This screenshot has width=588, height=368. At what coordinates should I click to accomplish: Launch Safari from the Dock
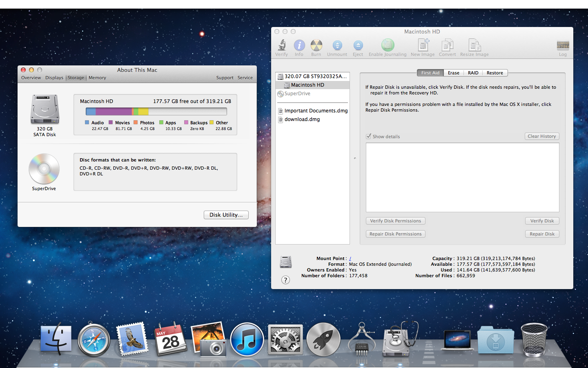coord(94,340)
